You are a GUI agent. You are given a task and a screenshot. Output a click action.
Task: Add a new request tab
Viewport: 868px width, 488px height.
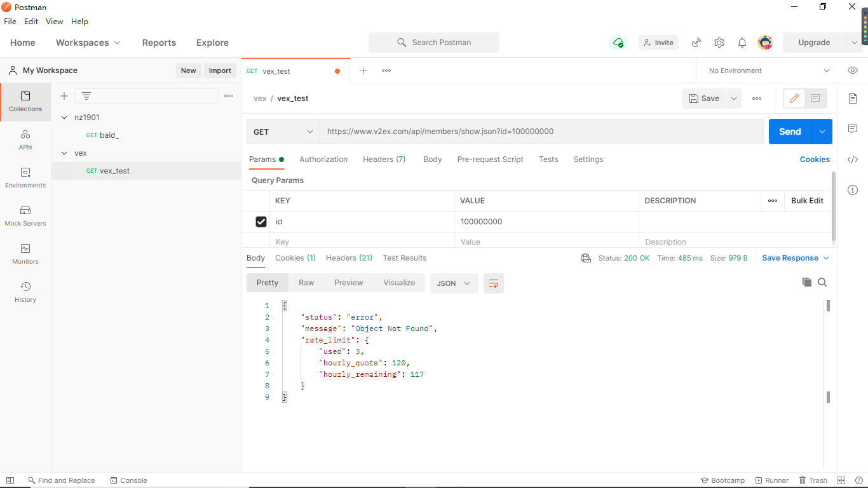click(363, 71)
